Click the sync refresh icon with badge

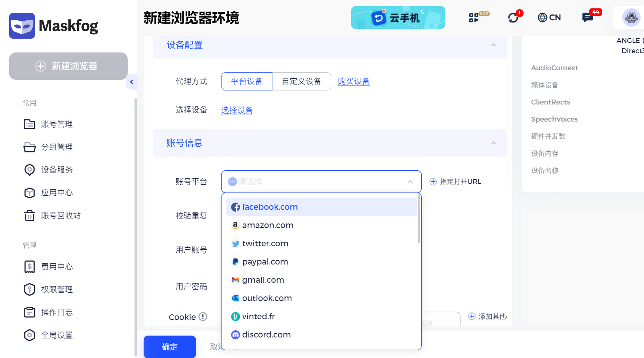pos(514,17)
